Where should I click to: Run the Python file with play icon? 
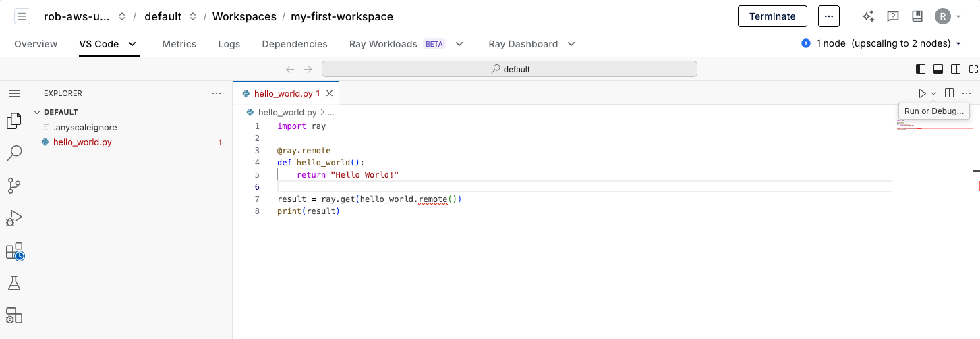922,93
